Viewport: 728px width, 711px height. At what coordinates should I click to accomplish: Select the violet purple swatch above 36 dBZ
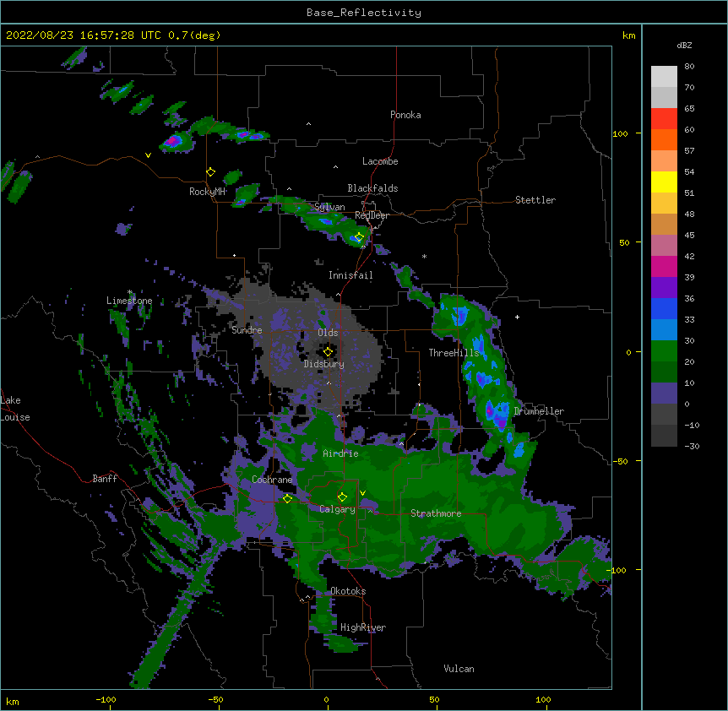pyautogui.click(x=664, y=288)
